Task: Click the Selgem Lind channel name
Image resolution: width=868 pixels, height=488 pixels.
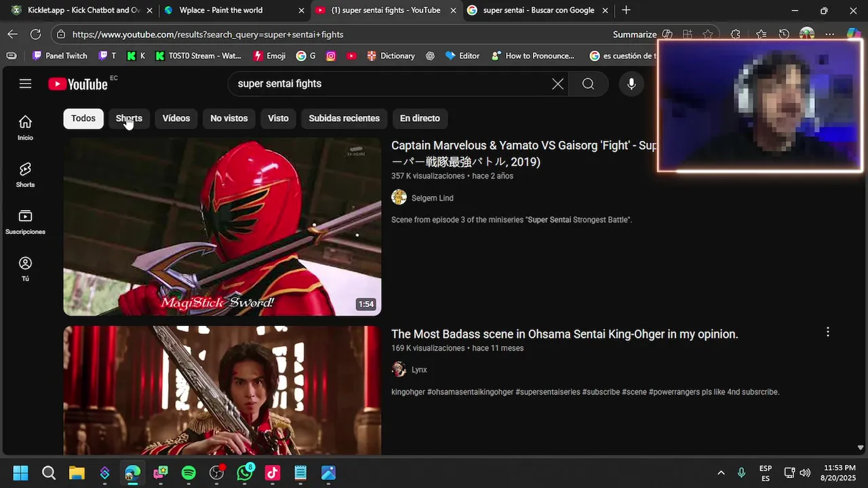Action: (x=433, y=198)
